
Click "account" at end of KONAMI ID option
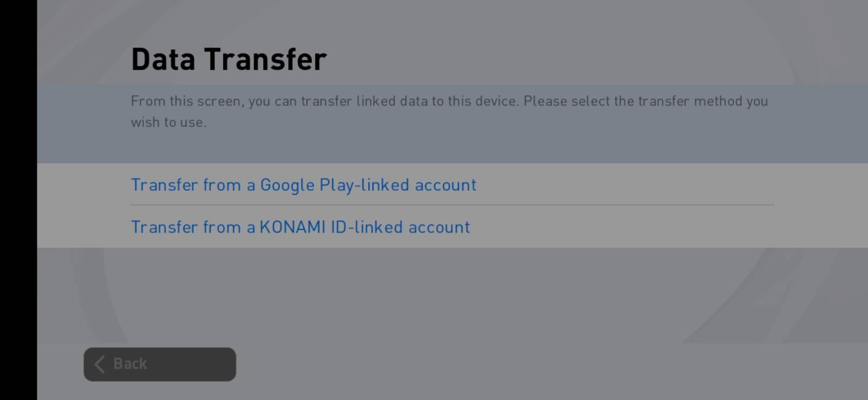[439, 227]
